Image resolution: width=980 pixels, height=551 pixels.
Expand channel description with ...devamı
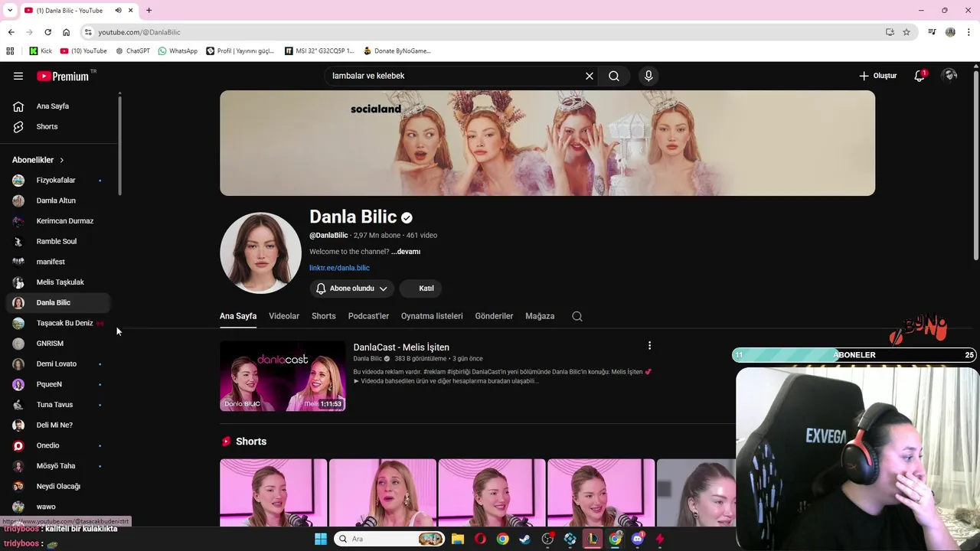pos(406,252)
